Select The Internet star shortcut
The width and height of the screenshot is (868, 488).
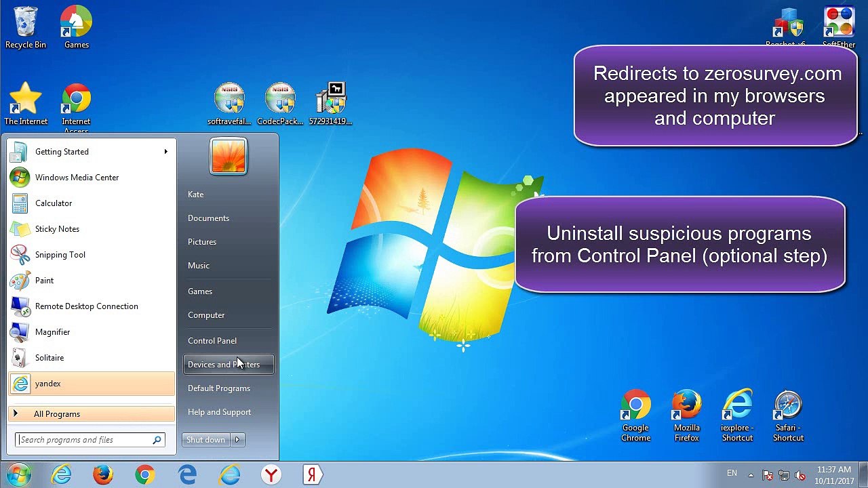[26, 104]
